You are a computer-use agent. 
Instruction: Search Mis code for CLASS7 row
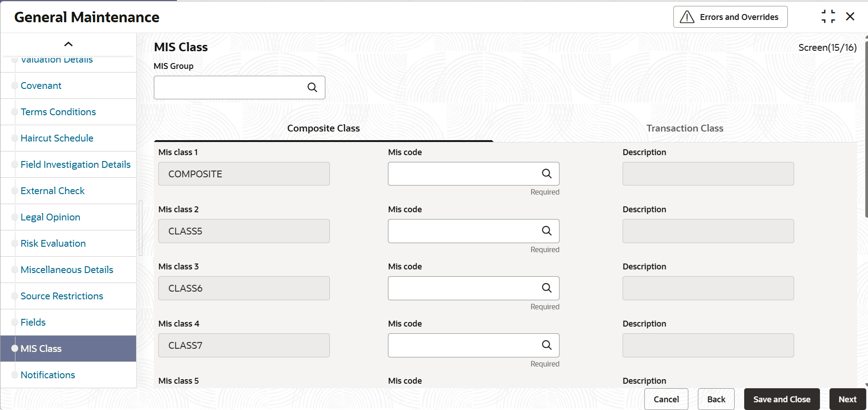tap(547, 345)
